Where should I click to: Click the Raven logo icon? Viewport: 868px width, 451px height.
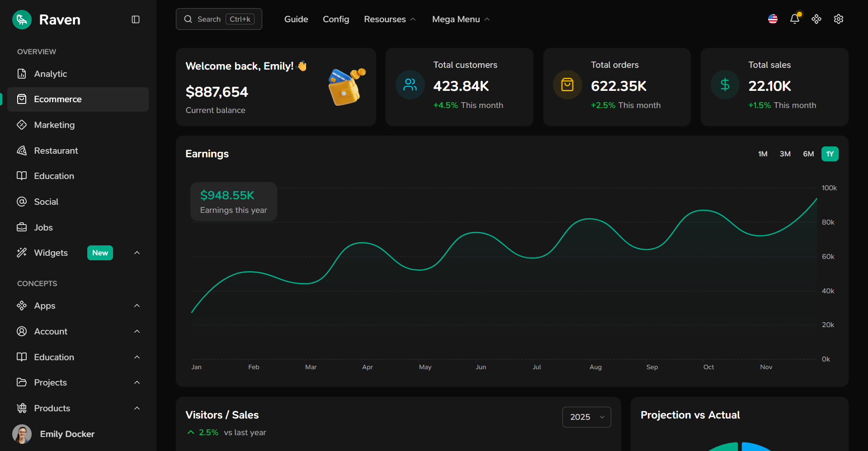(22, 19)
